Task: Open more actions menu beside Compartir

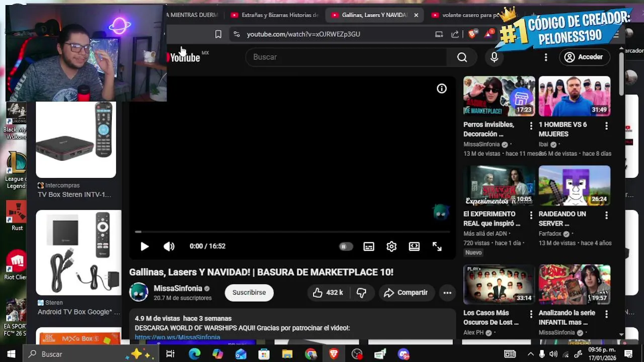Action: (x=447, y=293)
